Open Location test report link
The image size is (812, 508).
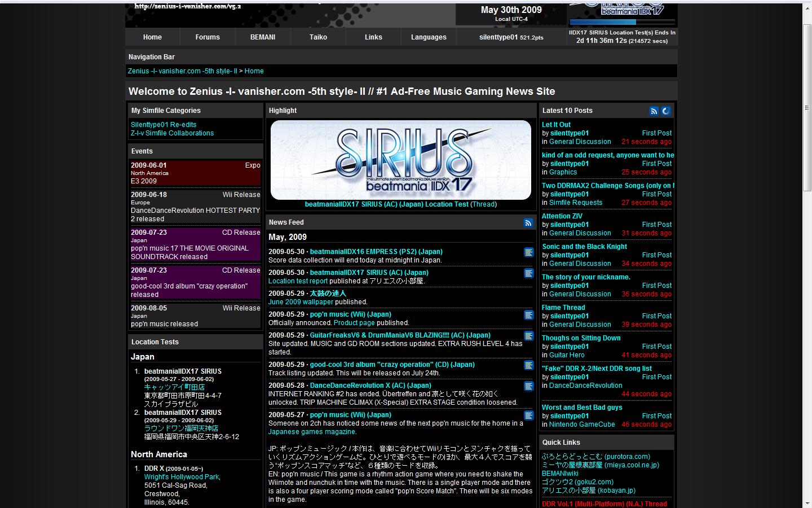(298, 281)
